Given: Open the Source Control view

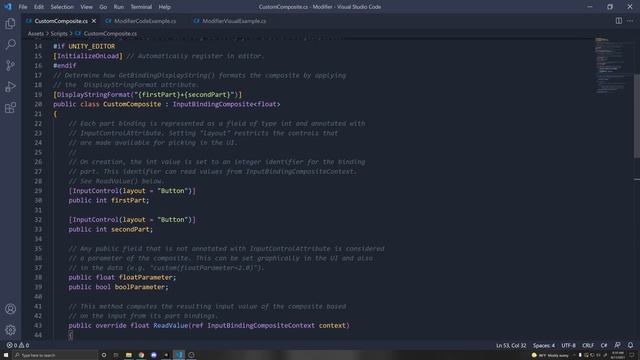Looking at the screenshot, I should (x=11, y=65).
